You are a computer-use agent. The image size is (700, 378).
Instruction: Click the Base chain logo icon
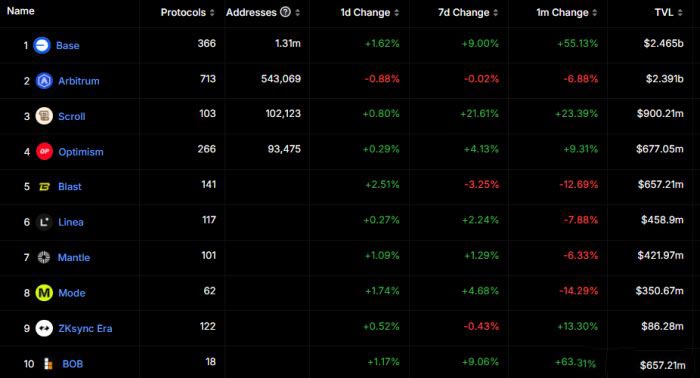[42, 45]
